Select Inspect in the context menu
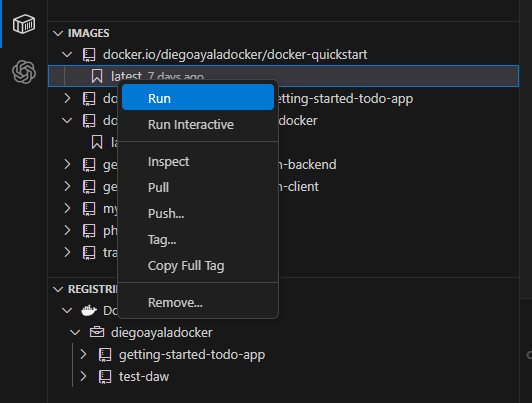The width and height of the screenshot is (532, 403). click(198, 161)
